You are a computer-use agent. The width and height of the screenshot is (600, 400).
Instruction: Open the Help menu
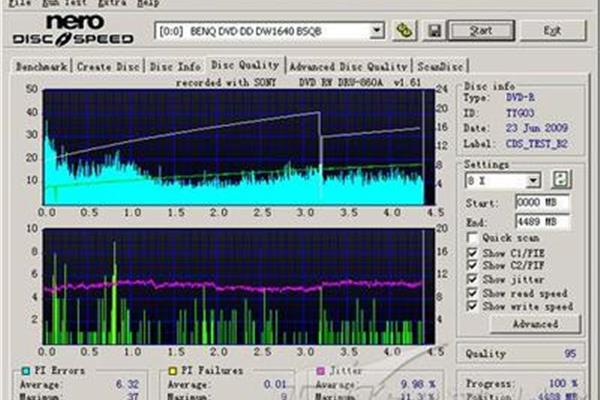[x=148, y=3]
